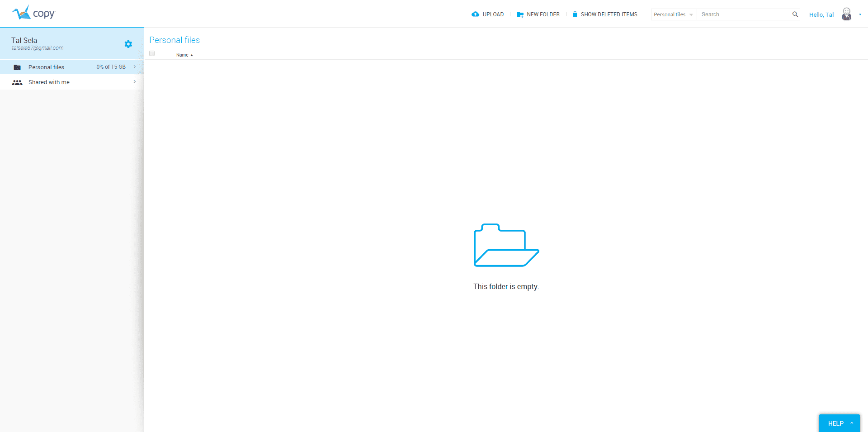Toggle the select-all checkbox
This screenshot has width=868, height=432.
[152, 53]
